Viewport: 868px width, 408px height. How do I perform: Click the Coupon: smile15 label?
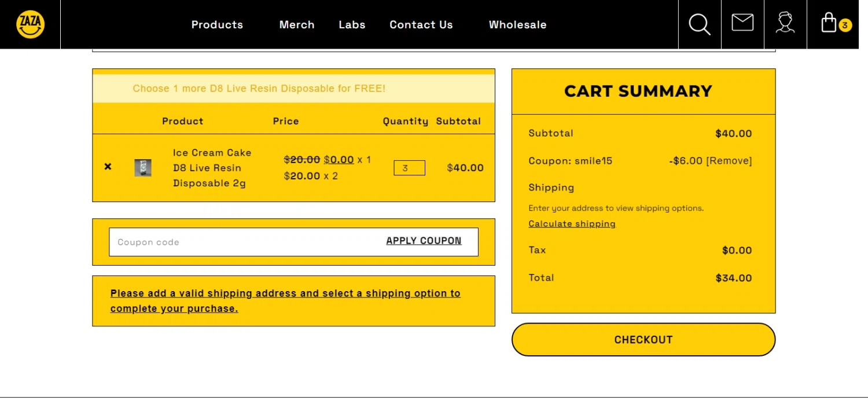[571, 161]
